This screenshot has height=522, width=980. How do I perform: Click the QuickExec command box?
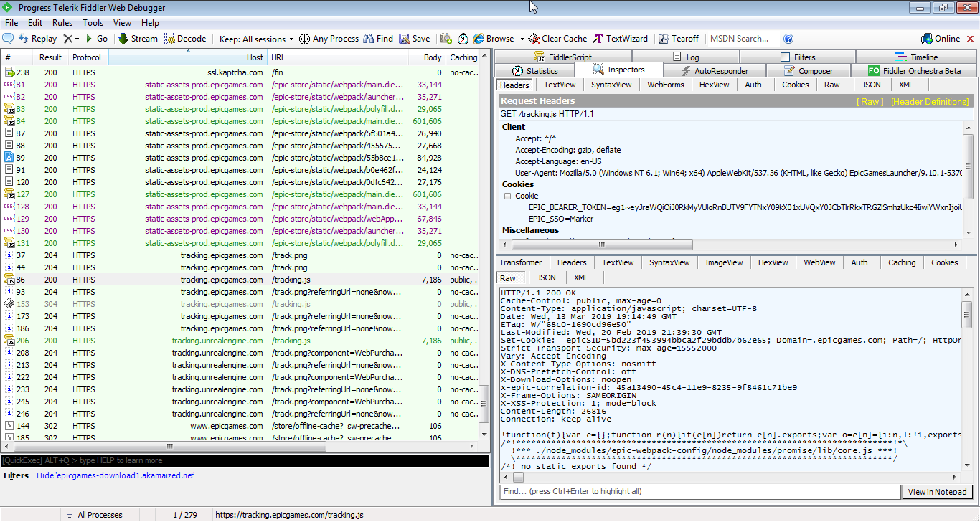[245, 460]
